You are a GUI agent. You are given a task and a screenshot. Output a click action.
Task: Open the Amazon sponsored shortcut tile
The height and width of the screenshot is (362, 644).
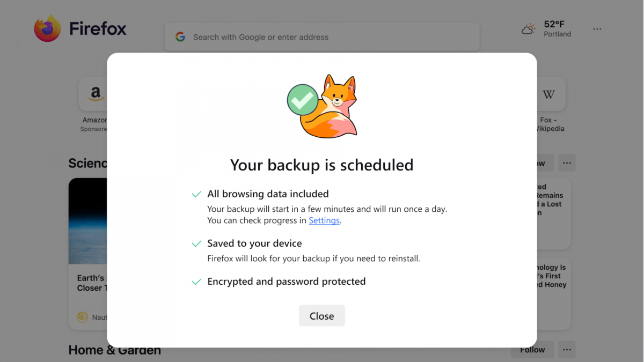tap(94, 95)
